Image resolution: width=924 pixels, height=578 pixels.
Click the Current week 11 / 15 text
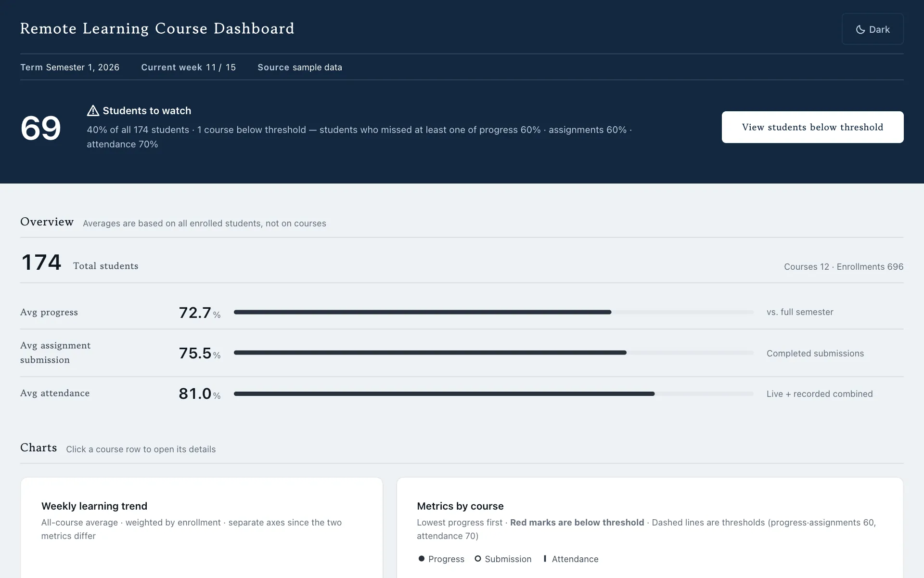[189, 67]
